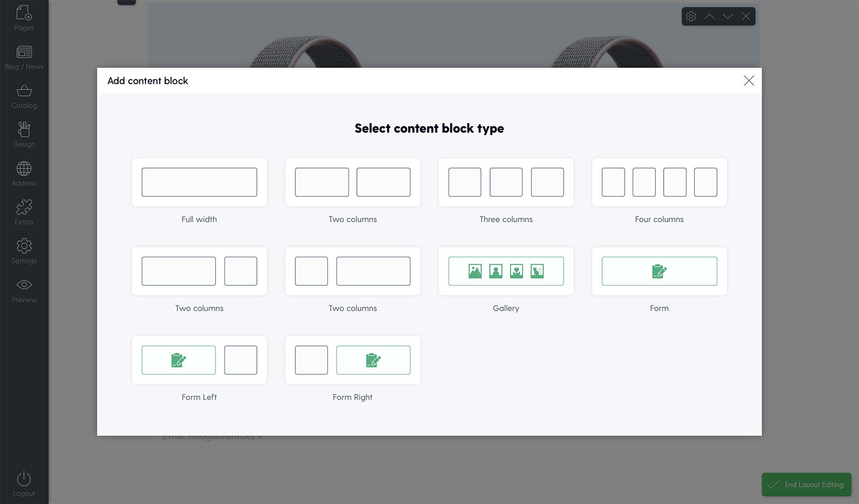859x504 pixels.
Task: Click the End Layout Editing button
Action: point(806,485)
